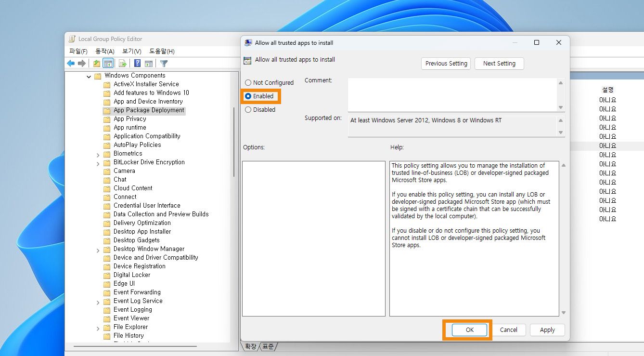
Task: Expand the Biometrics tree node
Action: point(98,154)
